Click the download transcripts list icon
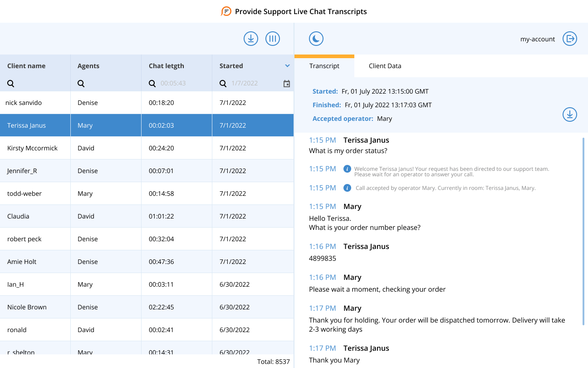 tap(250, 39)
